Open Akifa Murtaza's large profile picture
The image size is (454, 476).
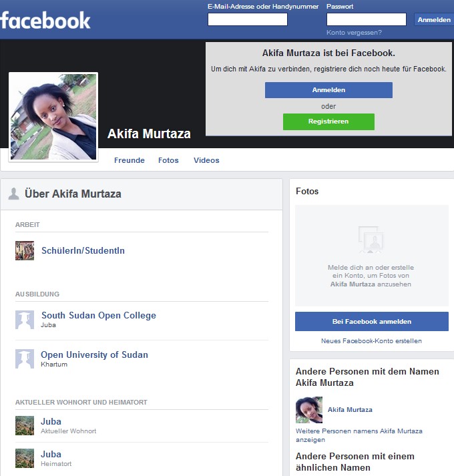(53, 117)
